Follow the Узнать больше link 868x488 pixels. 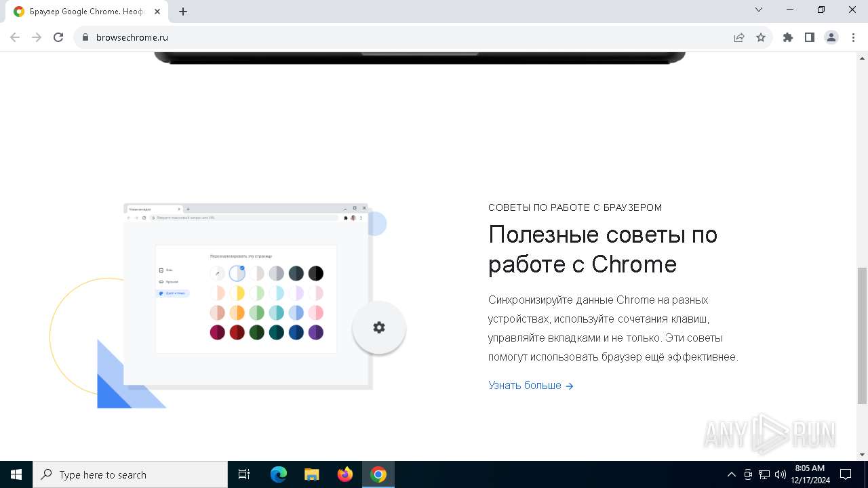click(531, 385)
